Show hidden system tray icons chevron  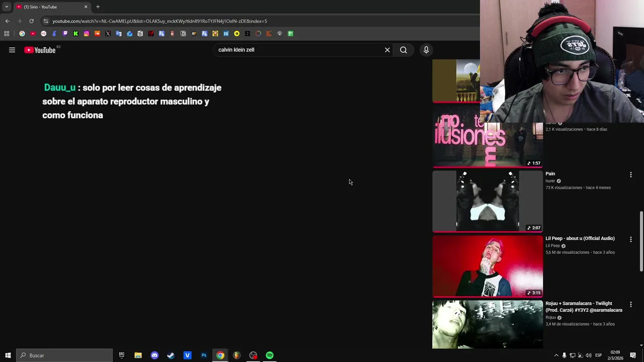tap(556, 355)
